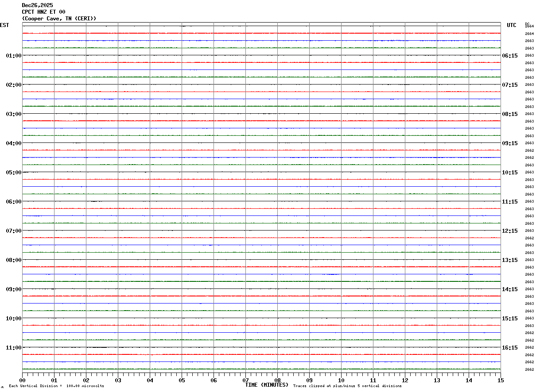Select the '05:00' EST time label
The height and width of the screenshot is (392, 536).
(14, 173)
